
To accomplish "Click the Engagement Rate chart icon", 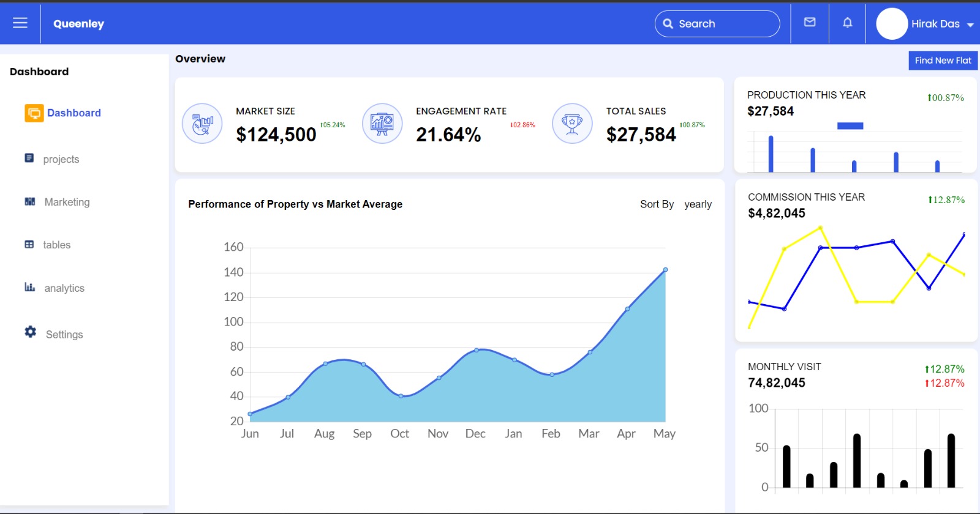I will coord(382,124).
